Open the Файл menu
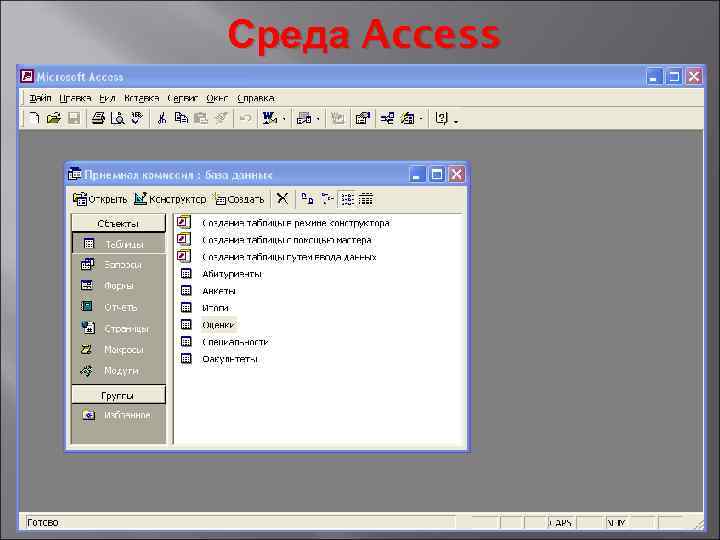 point(40,98)
